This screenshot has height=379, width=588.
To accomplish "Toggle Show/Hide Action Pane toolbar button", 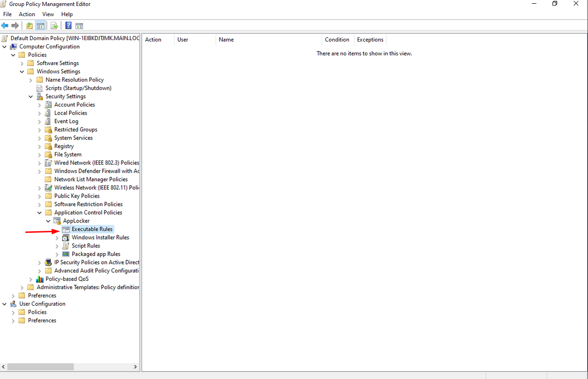I will click(79, 26).
